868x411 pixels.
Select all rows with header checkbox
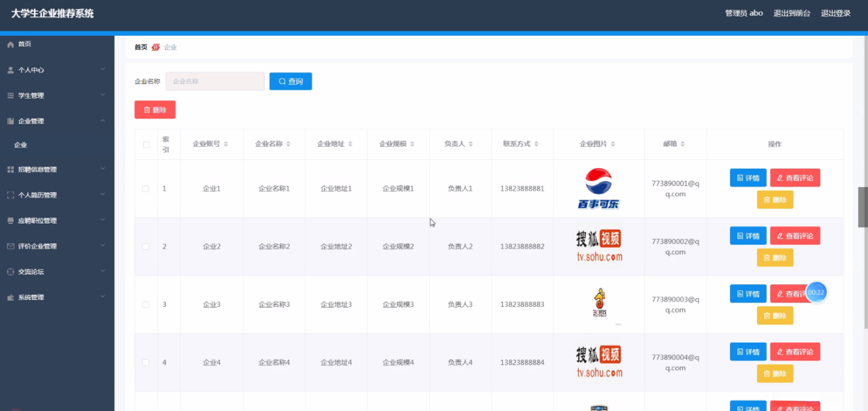(146, 144)
